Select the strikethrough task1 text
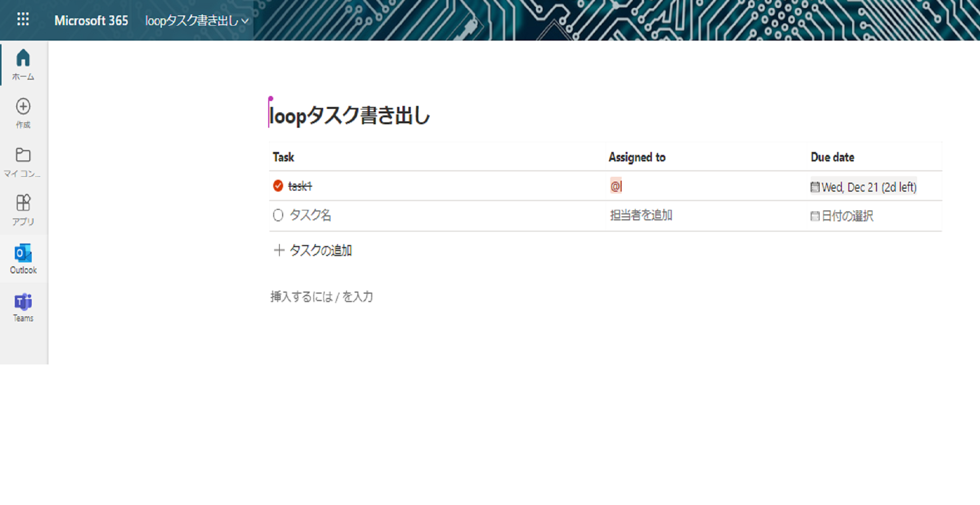 [x=298, y=187]
